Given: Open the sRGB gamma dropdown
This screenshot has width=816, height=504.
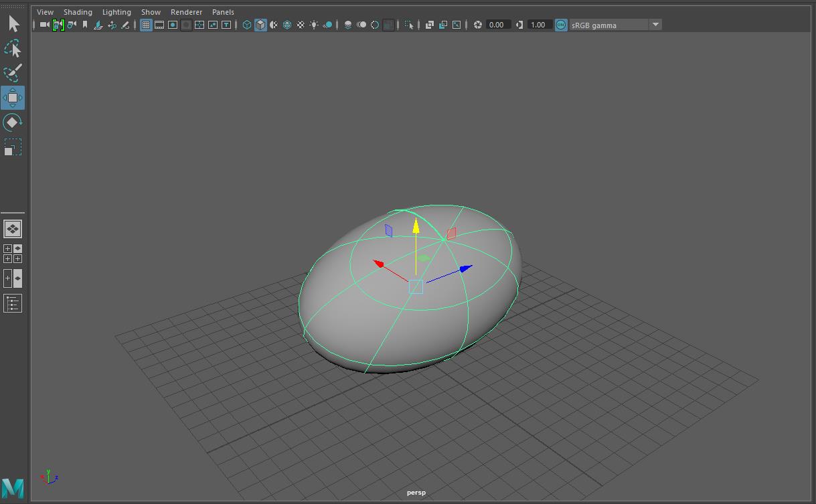Looking at the screenshot, I should click(615, 25).
